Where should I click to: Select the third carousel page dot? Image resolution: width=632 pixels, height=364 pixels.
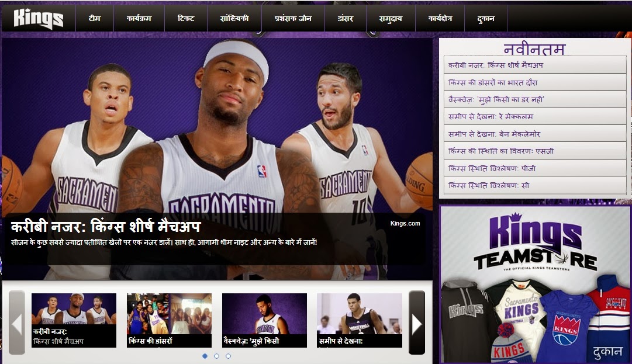click(x=228, y=356)
